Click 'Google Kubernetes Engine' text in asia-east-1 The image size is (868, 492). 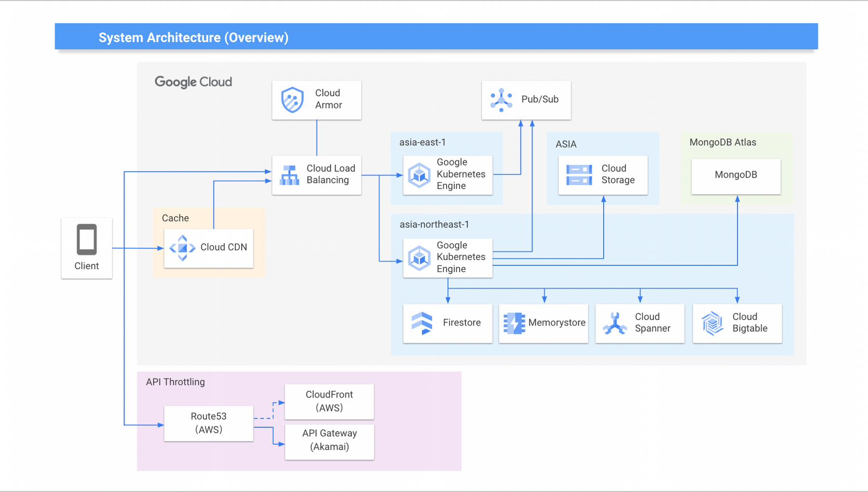(x=461, y=174)
